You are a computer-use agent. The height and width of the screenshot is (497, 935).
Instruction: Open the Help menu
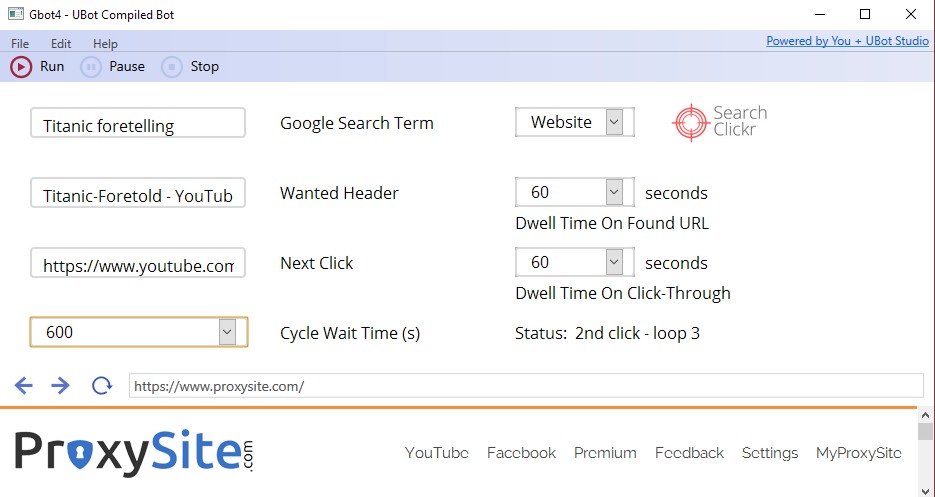(x=106, y=44)
